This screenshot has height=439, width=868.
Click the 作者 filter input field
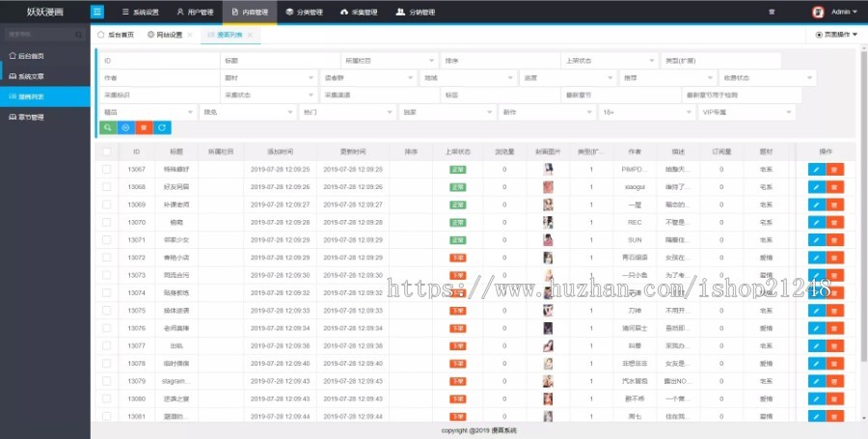coord(159,77)
